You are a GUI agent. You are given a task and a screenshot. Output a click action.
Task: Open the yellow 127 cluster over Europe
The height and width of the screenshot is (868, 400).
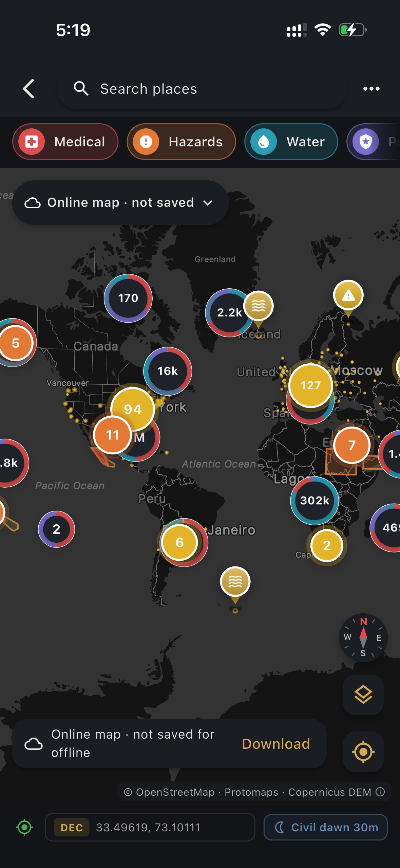tap(310, 385)
